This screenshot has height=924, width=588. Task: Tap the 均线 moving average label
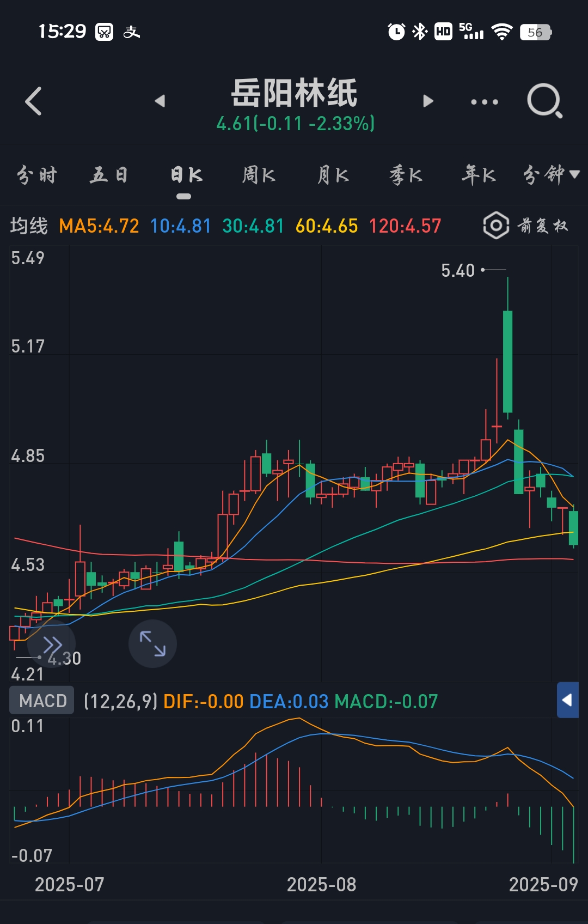(x=29, y=226)
